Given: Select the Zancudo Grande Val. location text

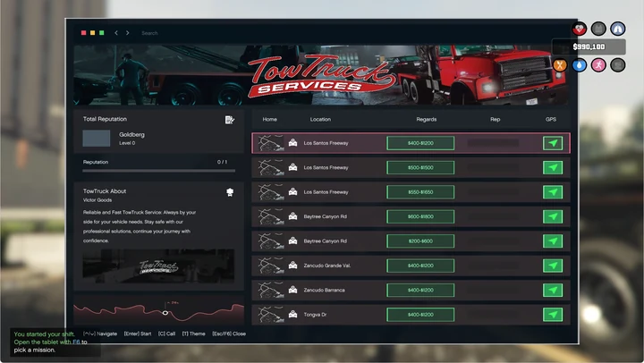Looking at the screenshot, I should pyautogui.click(x=327, y=266).
